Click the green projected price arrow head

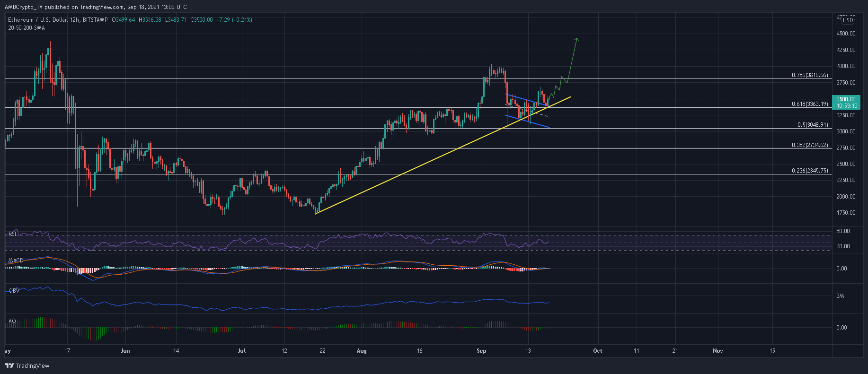point(576,40)
